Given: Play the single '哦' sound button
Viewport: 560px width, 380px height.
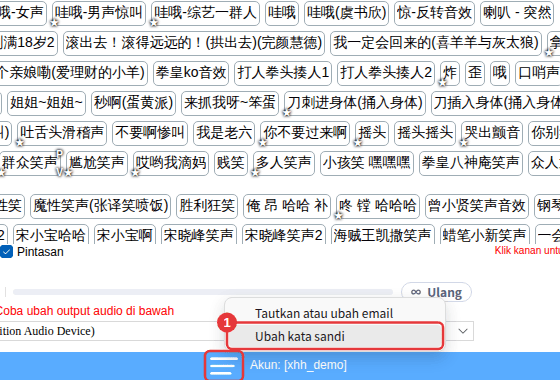Looking at the screenshot, I should [500, 73].
